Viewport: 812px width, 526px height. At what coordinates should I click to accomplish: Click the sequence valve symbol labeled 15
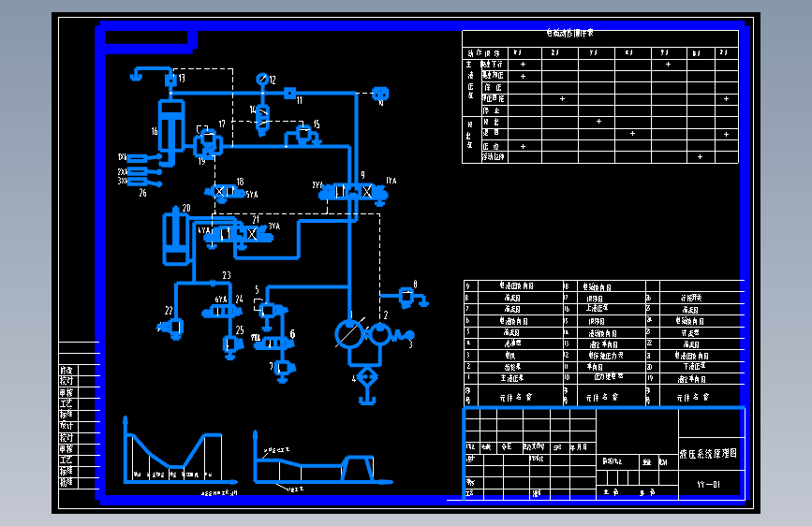coord(303,136)
